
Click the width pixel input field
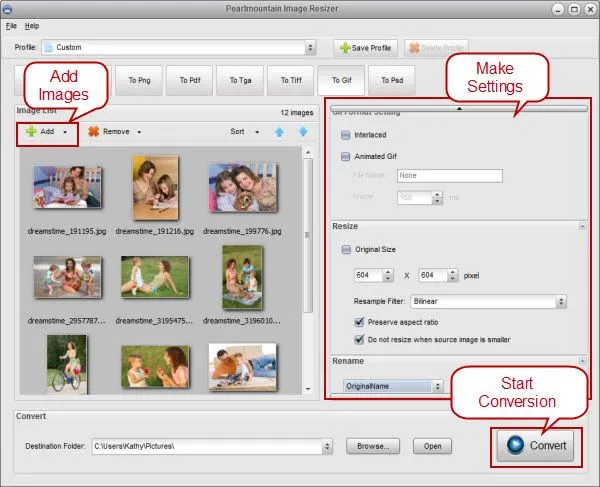(369, 275)
